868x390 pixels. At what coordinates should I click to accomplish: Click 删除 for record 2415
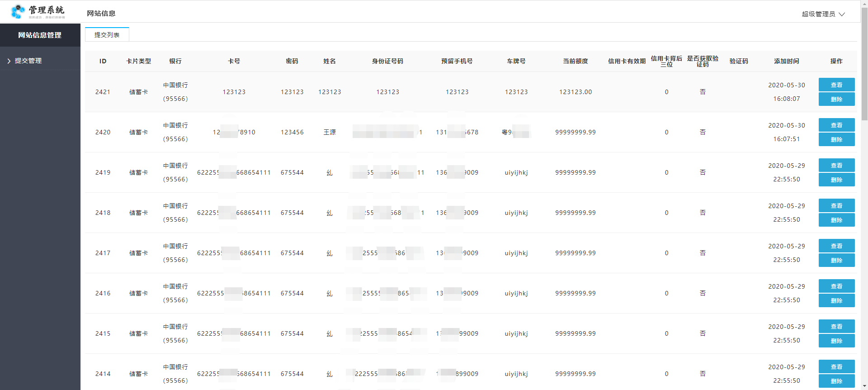[836, 341]
